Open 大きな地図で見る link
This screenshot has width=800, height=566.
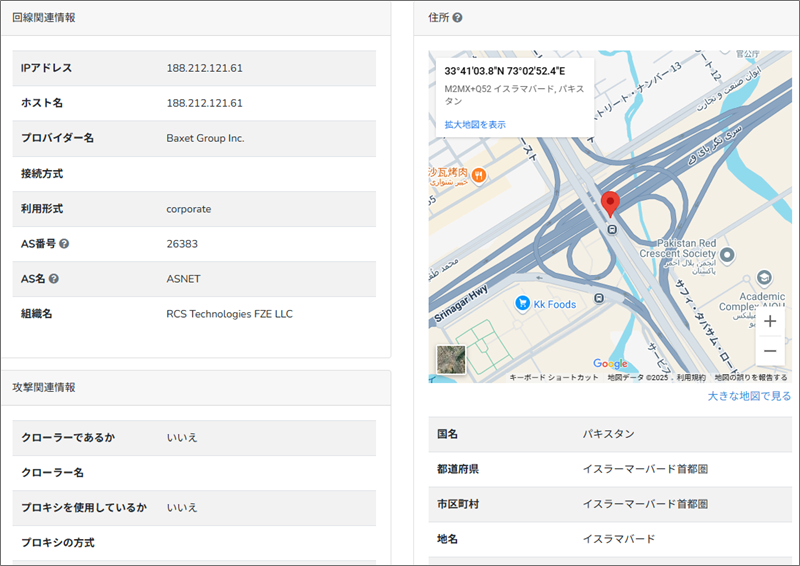coord(749,396)
